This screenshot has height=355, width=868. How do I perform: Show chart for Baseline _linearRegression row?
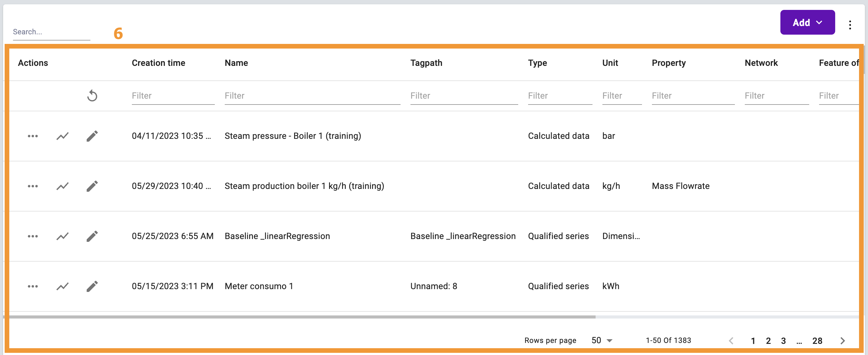62,236
